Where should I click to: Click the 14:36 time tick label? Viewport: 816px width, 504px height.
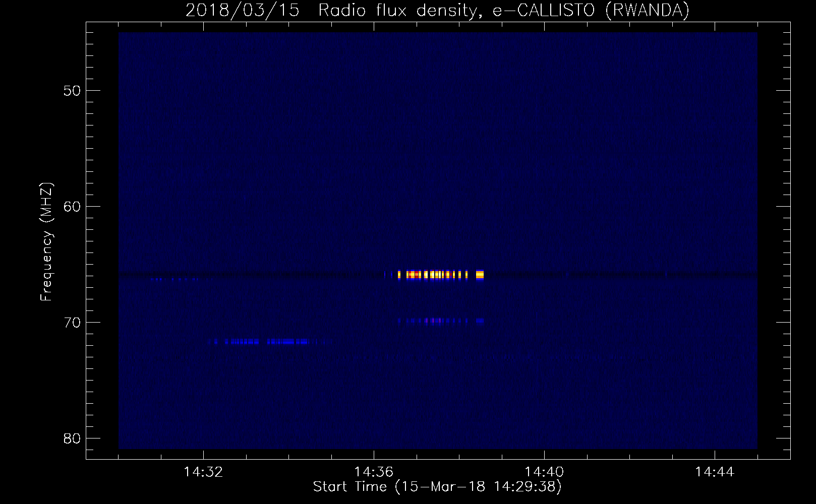374,472
